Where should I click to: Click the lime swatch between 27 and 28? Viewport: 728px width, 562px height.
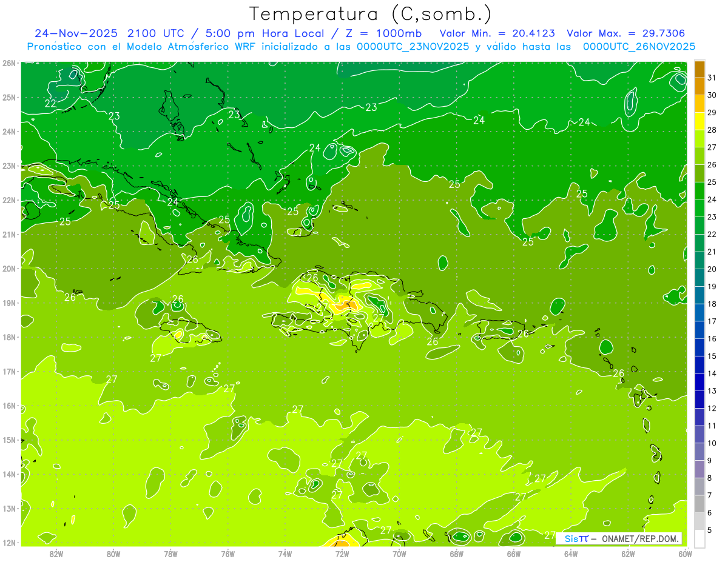[x=699, y=138]
